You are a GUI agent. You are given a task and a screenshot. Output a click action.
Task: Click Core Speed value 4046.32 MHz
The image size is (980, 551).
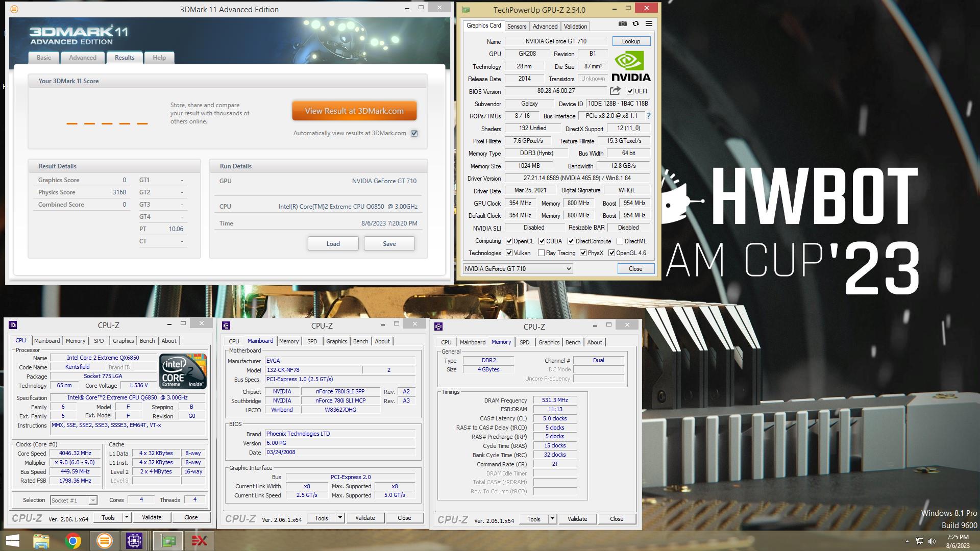point(76,453)
